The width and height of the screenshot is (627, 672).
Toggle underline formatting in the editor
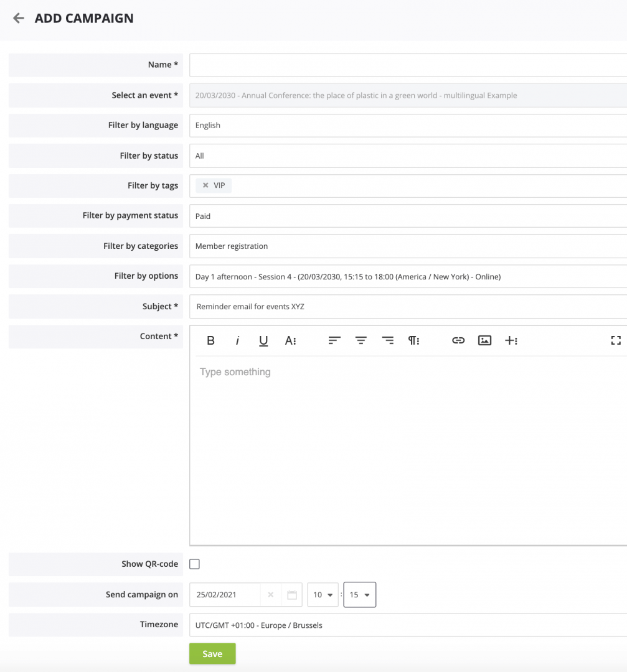tap(263, 340)
